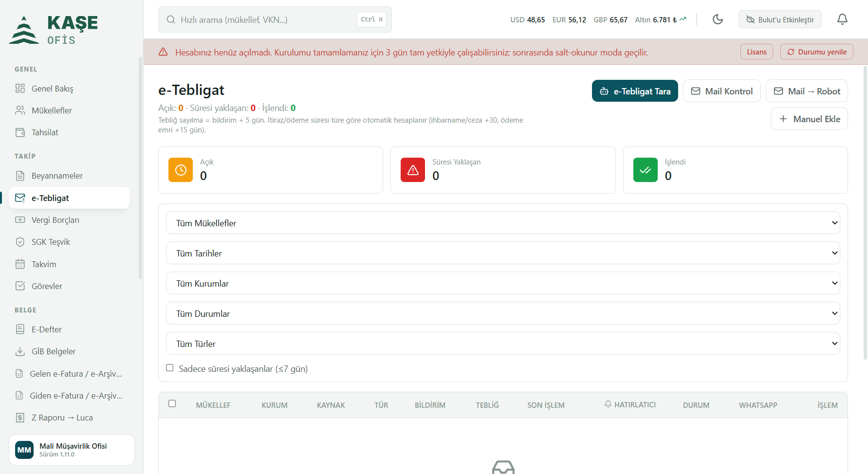
Task: Open the Tüm Türler dropdown
Action: [503, 344]
